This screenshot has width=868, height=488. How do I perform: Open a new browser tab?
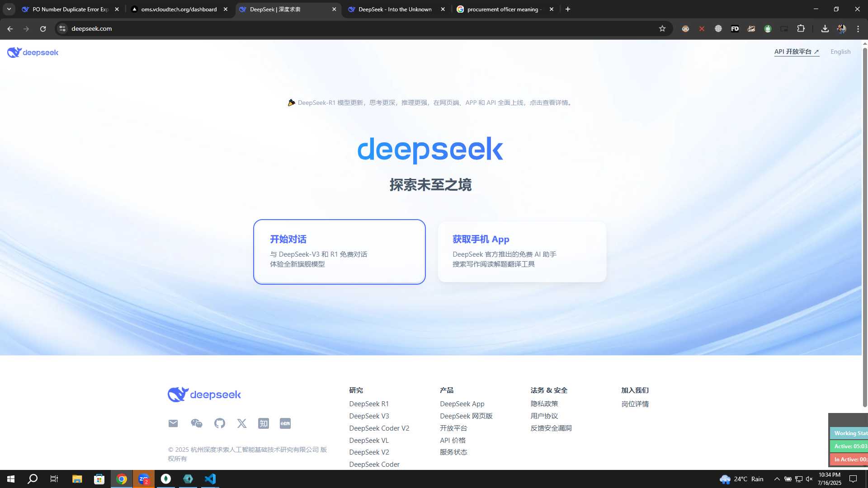[568, 9]
